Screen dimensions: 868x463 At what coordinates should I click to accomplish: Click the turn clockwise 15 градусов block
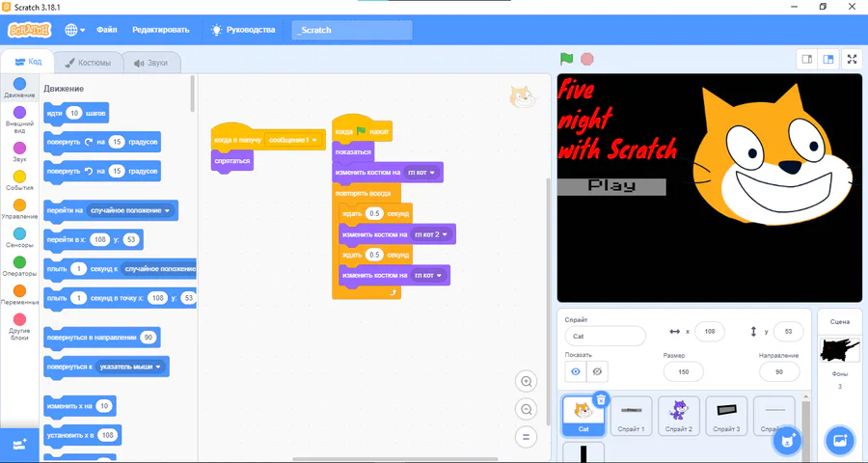102,143
